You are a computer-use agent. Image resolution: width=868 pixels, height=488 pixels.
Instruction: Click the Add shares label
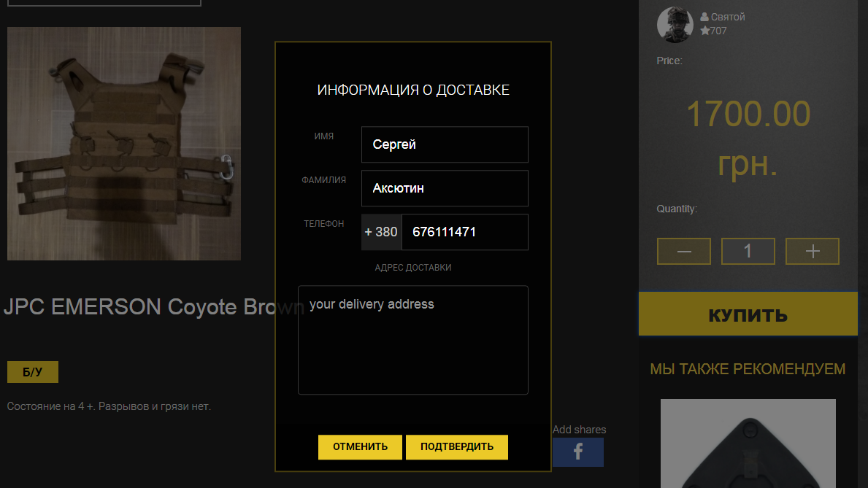click(579, 430)
